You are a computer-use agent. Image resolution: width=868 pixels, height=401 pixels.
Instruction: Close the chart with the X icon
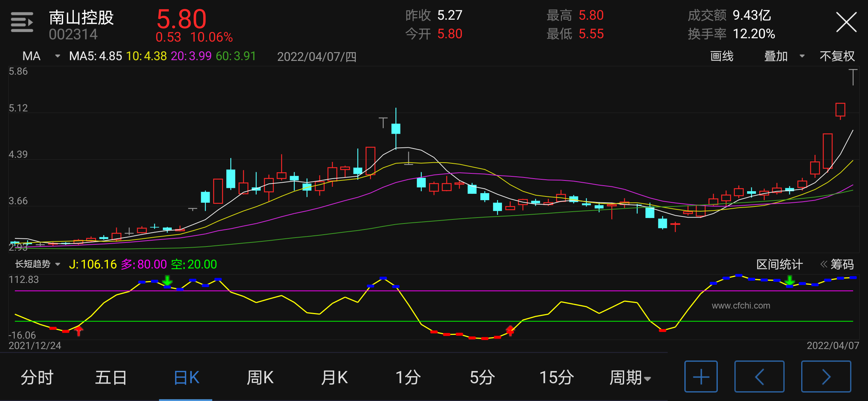pyautogui.click(x=846, y=22)
